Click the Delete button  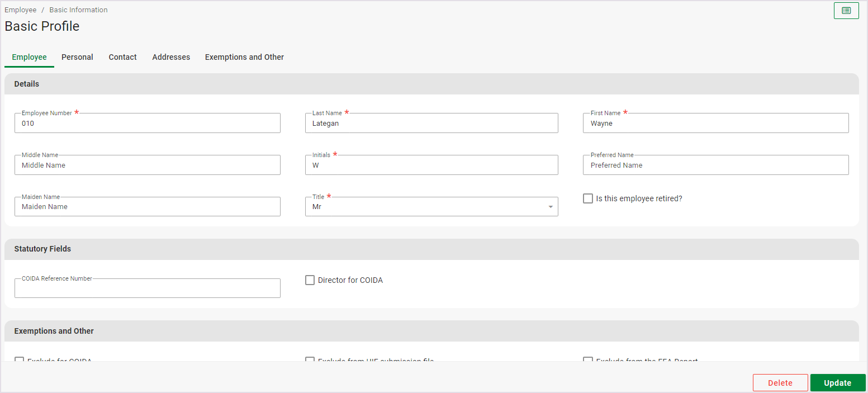pos(780,383)
